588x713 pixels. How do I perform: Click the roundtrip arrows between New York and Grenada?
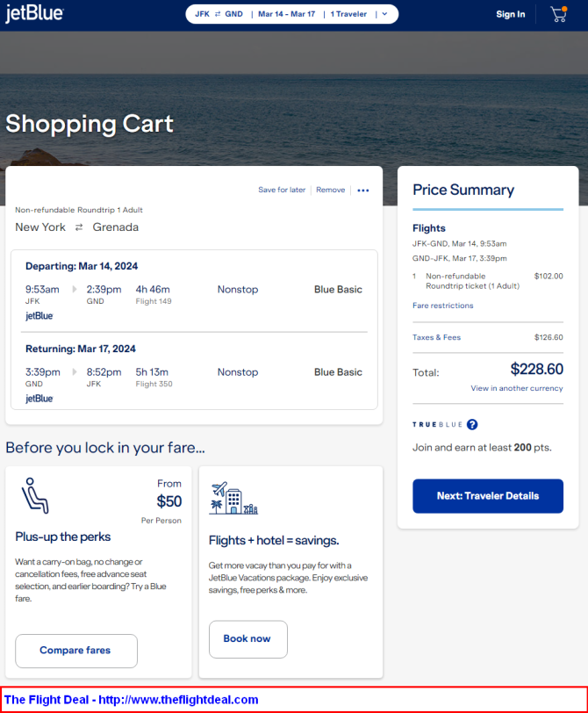point(79,227)
